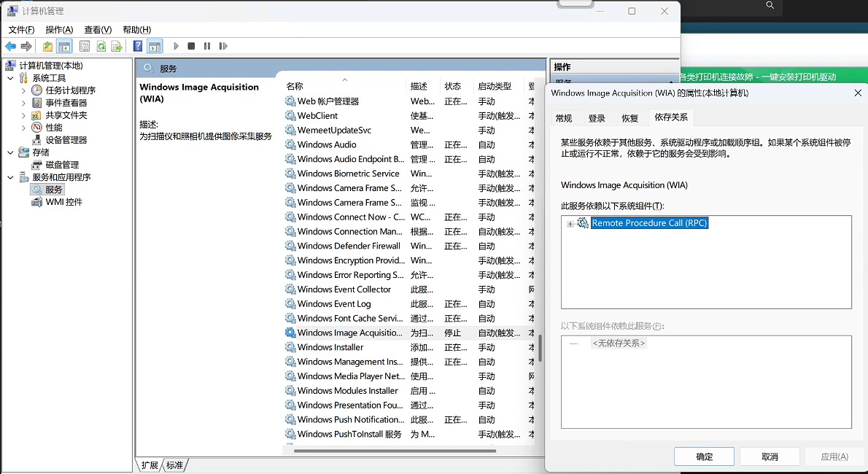This screenshot has width=868, height=474.
Task: Click the 应用(A) button
Action: [x=834, y=456]
